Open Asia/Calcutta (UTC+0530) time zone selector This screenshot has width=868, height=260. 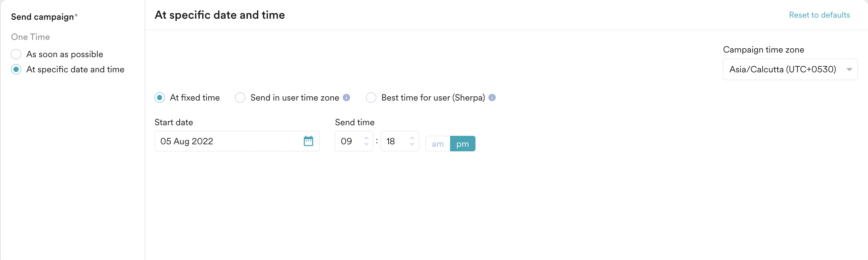coord(790,69)
